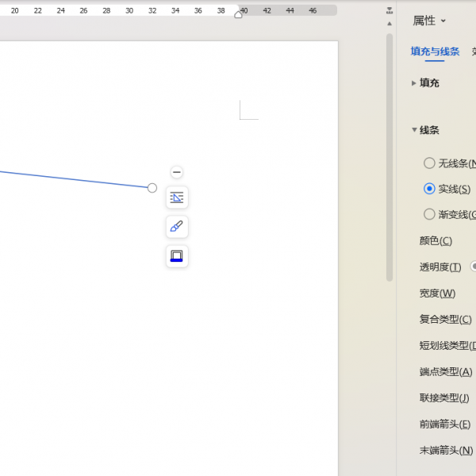The image size is (476, 476).
Task: Click the document's vertical scrollbar thumb
Action: pyautogui.click(x=389, y=159)
